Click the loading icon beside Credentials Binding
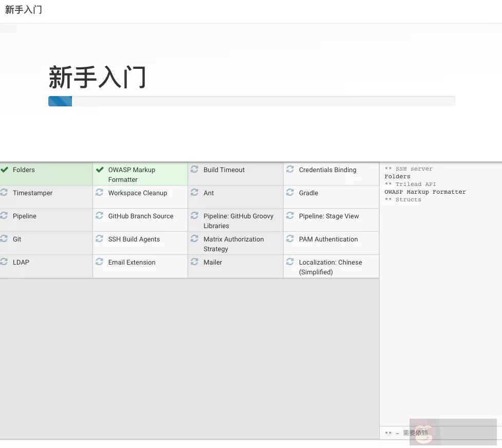 click(290, 170)
